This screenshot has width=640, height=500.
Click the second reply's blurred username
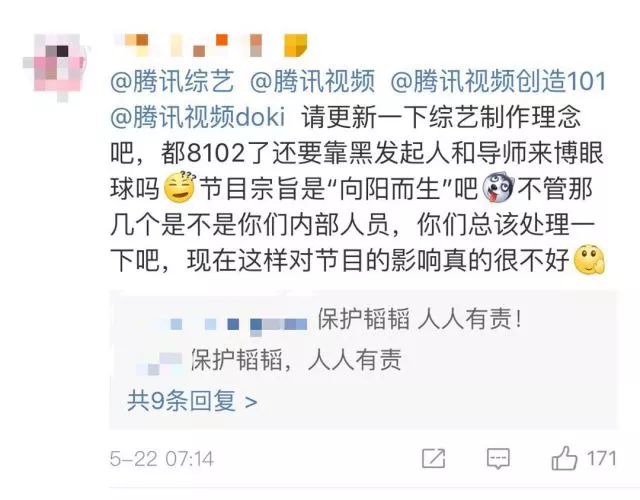coord(160,362)
